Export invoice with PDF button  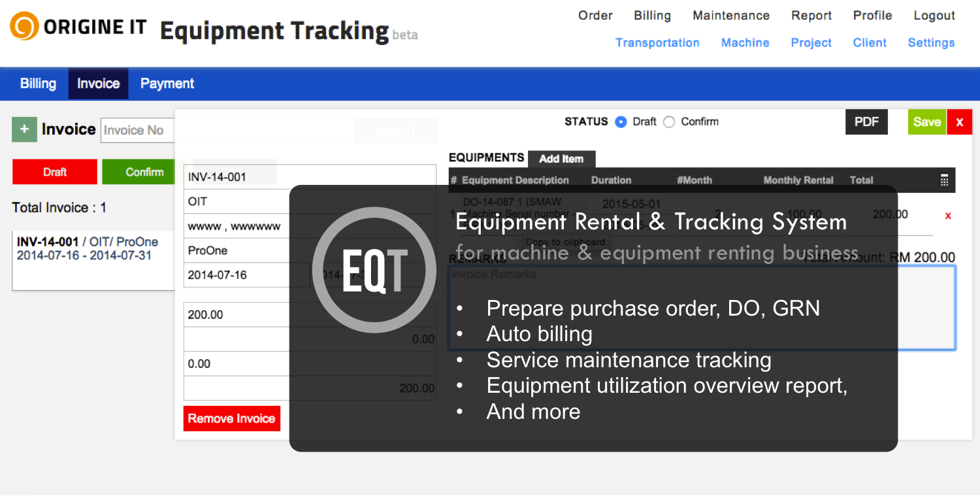[866, 122]
